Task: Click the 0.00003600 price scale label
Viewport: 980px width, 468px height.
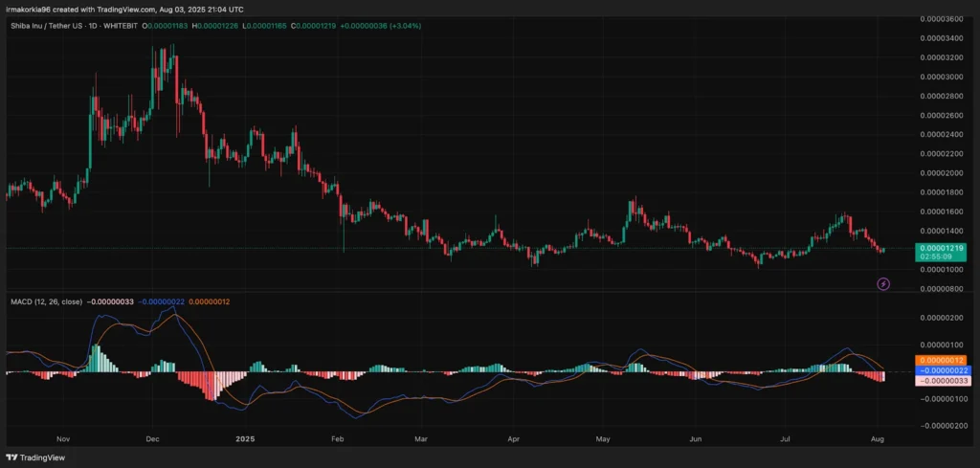Action: (943, 19)
